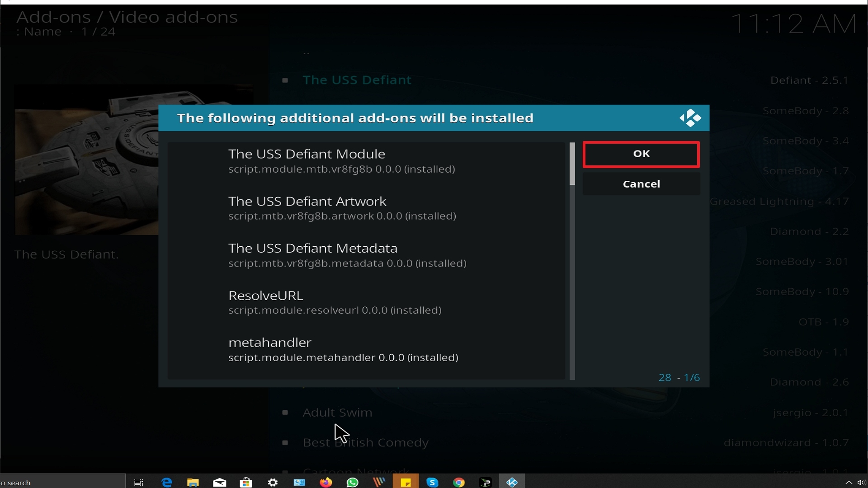868x488 pixels.
Task: Click the 11:12 AM clock display
Action: click(x=794, y=23)
